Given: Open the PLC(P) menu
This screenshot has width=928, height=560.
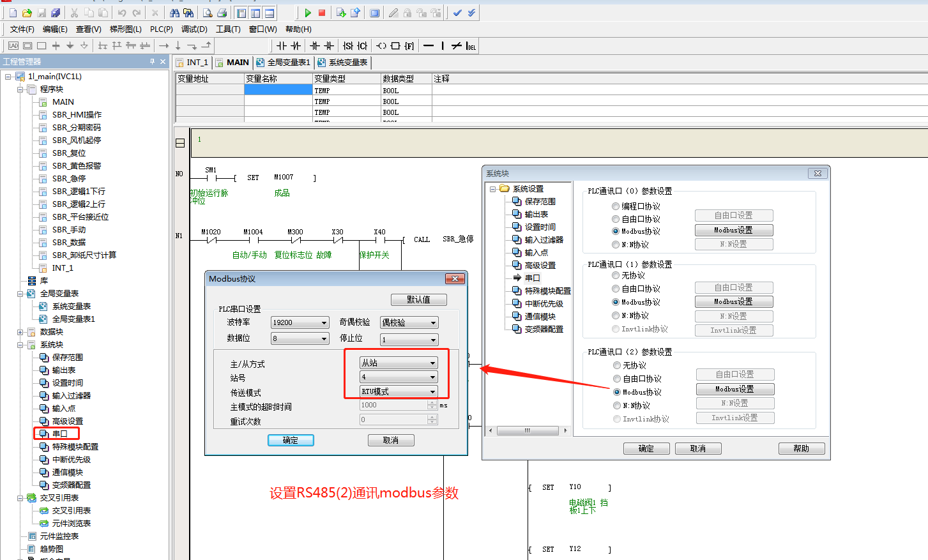Looking at the screenshot, I should (x=162, y=29).
